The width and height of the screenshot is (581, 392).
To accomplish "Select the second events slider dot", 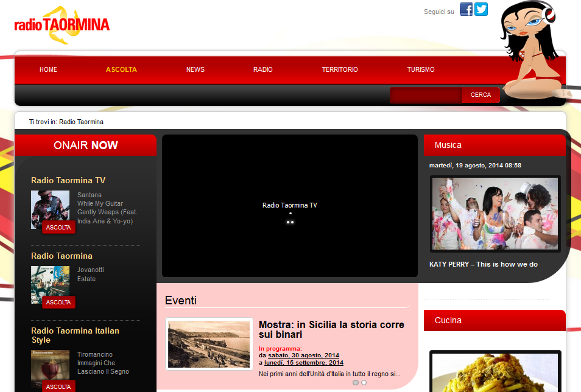I will 364,383.
